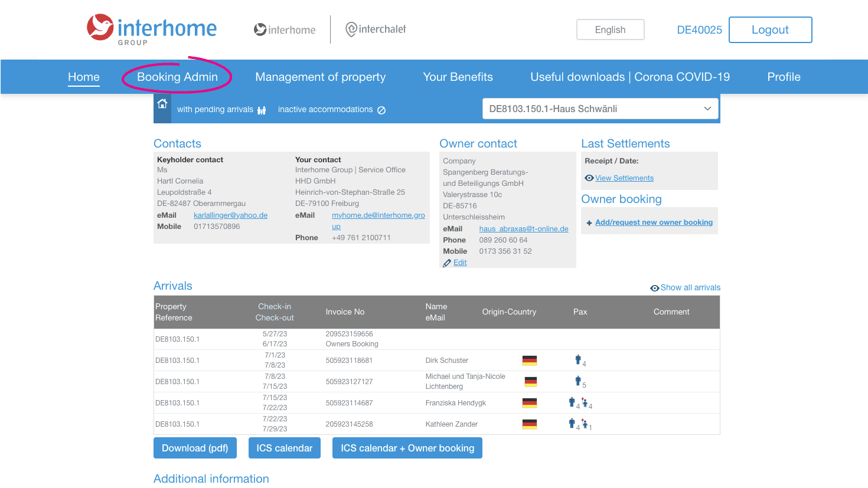Click the Edit link under Owner contact
The image size is (868, 488).
(x=460, y=263)
